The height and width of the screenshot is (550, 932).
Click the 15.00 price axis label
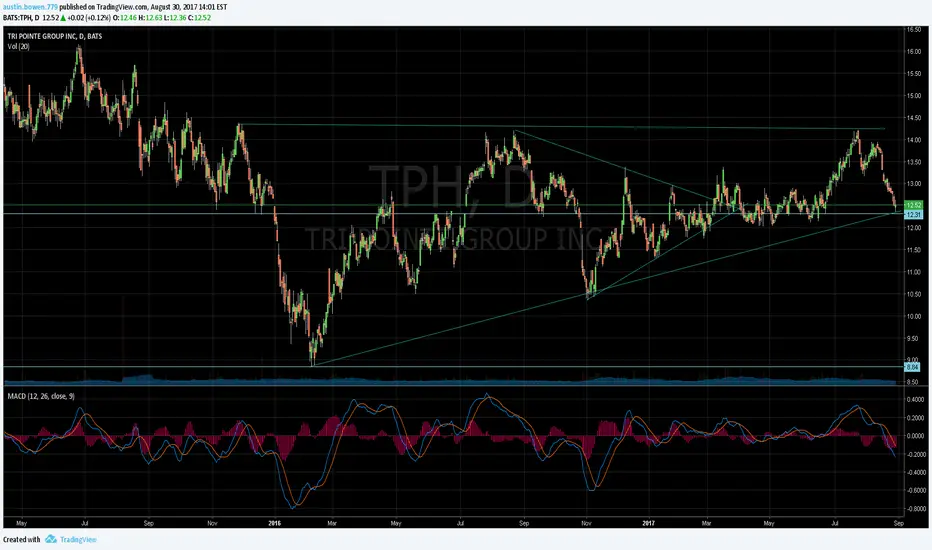tap(914, 96)
